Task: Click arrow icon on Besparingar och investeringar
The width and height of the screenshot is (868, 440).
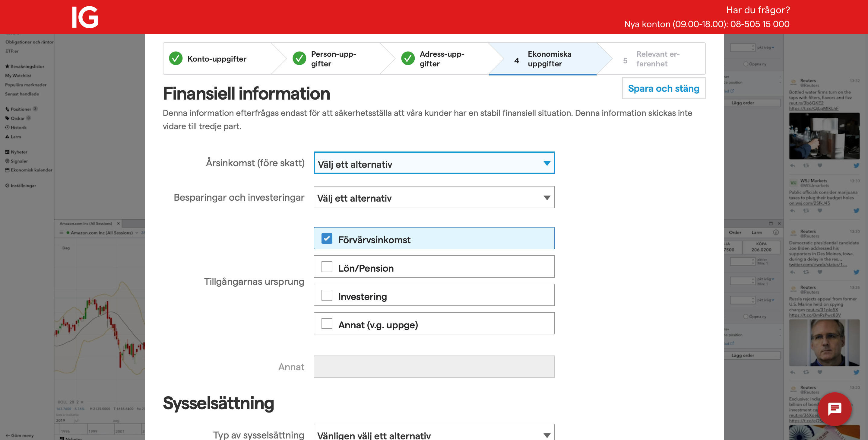Action: [x=546, y=198]
